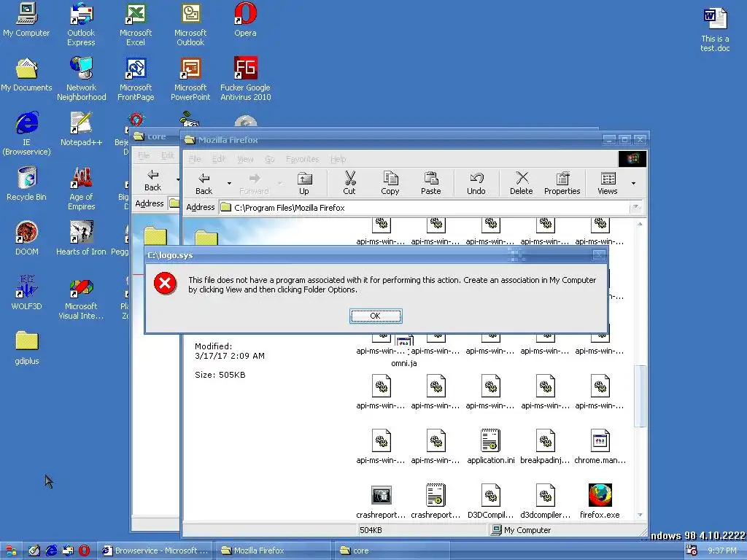Open the My Computer desktop icon
747x560 pixels.
[x=26, y=20]
